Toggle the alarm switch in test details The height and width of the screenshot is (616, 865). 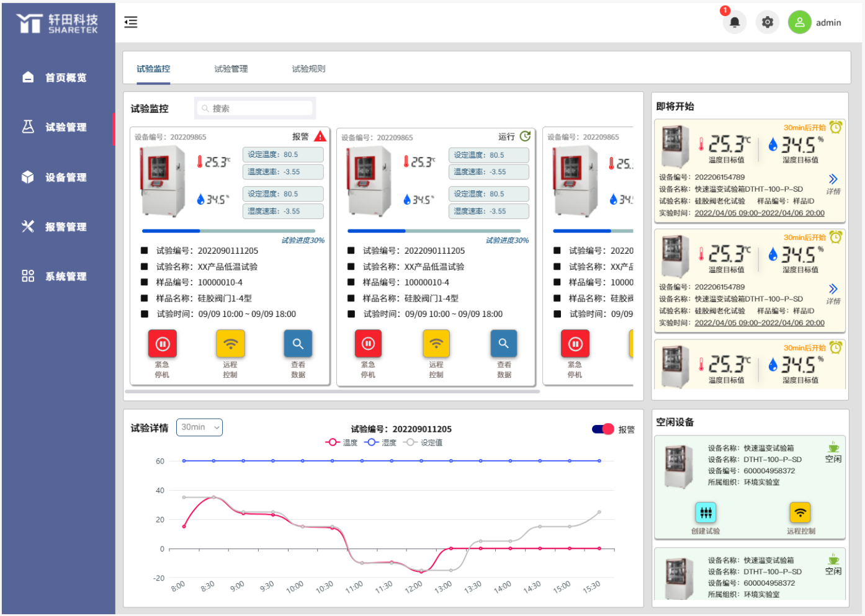point(603,429)
